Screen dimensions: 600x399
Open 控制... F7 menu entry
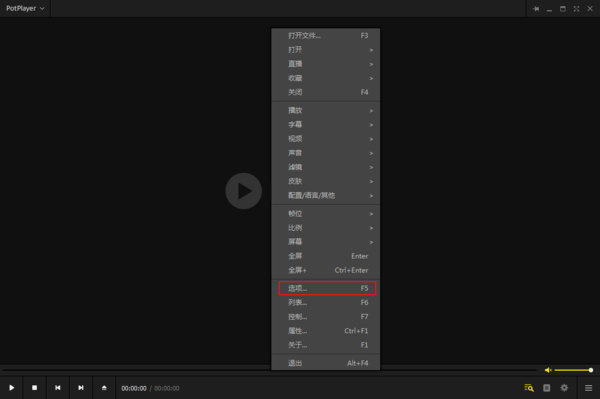coord(326,317)
